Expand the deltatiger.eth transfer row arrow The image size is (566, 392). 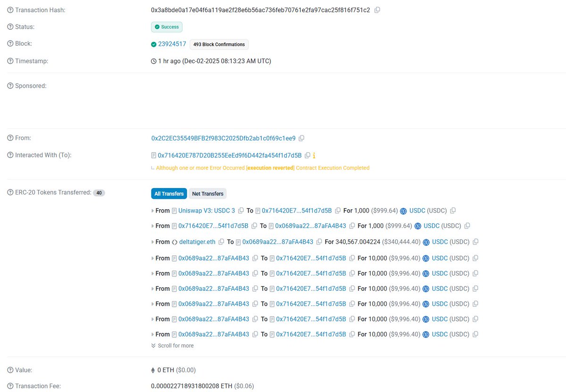[x=152, y=242]
